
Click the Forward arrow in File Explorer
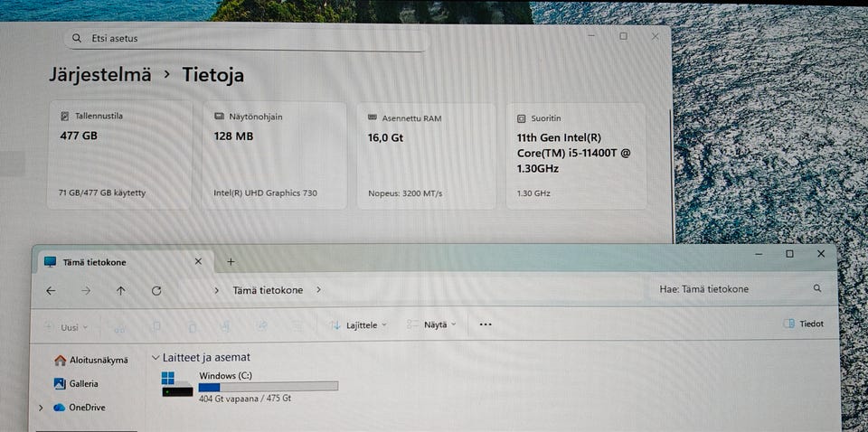click(x=86, y=290)
